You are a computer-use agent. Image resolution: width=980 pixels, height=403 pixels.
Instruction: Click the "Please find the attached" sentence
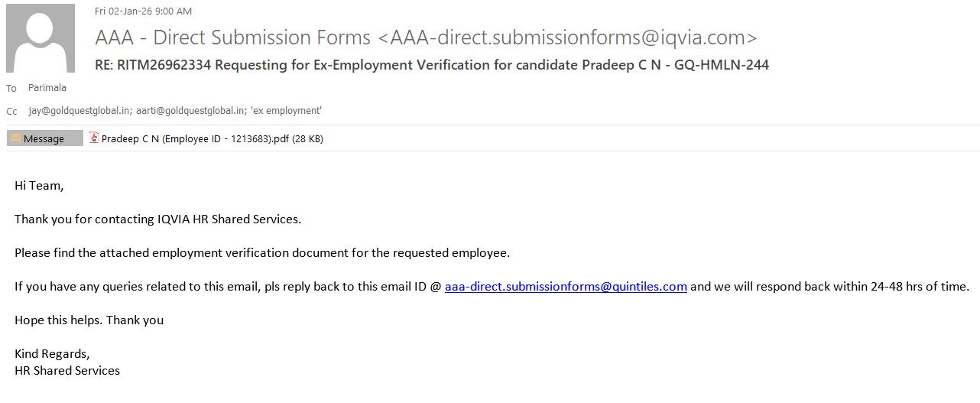pos(261,253)
